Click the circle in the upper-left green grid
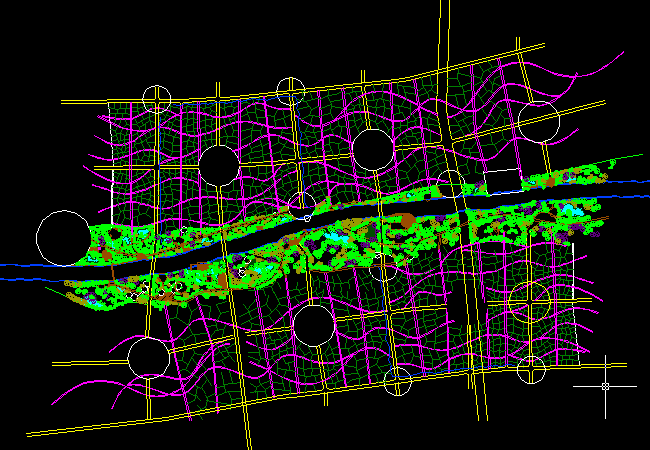Image resolution: width=650 pixels, height=450 pixels. (218, 165)
